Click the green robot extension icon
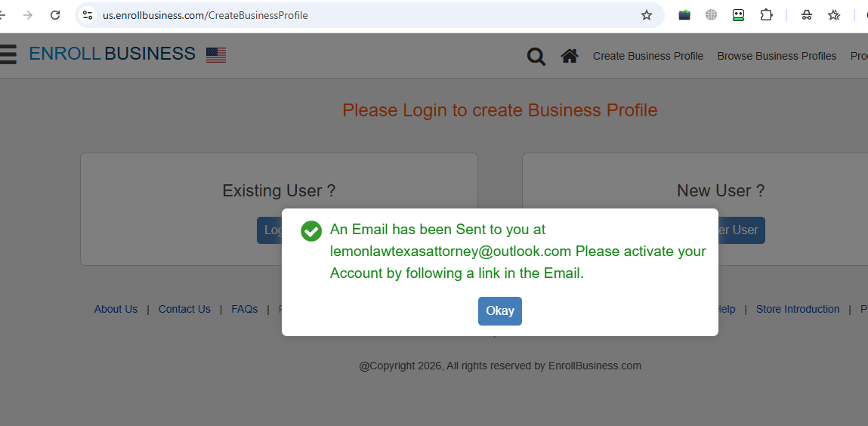 [x=739, y=15]
